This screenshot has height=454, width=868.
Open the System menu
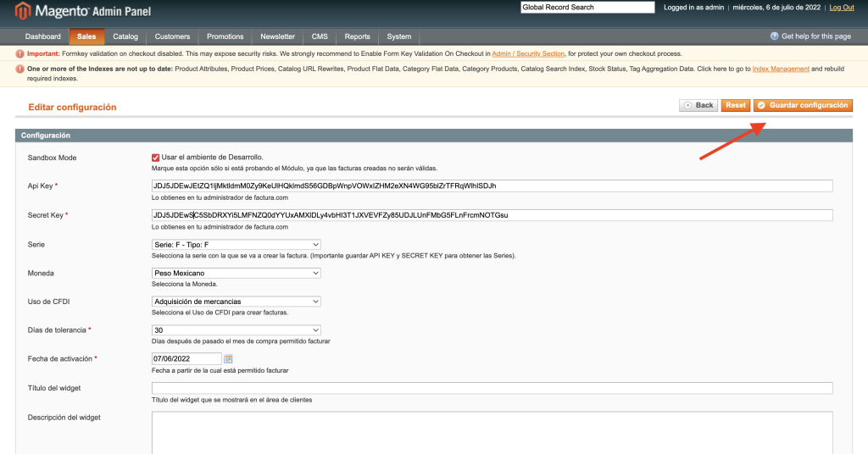(398, 36)
